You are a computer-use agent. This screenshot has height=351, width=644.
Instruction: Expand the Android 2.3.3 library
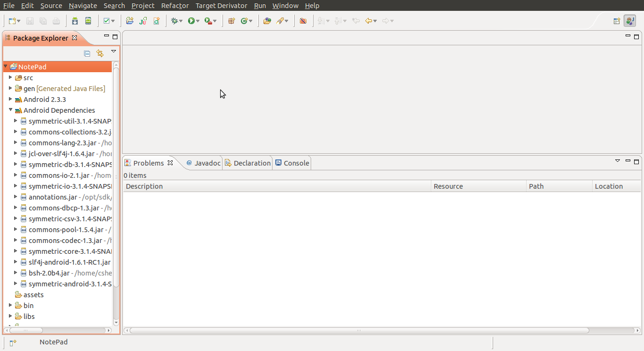pyautogui.click(x=10, y=99)
